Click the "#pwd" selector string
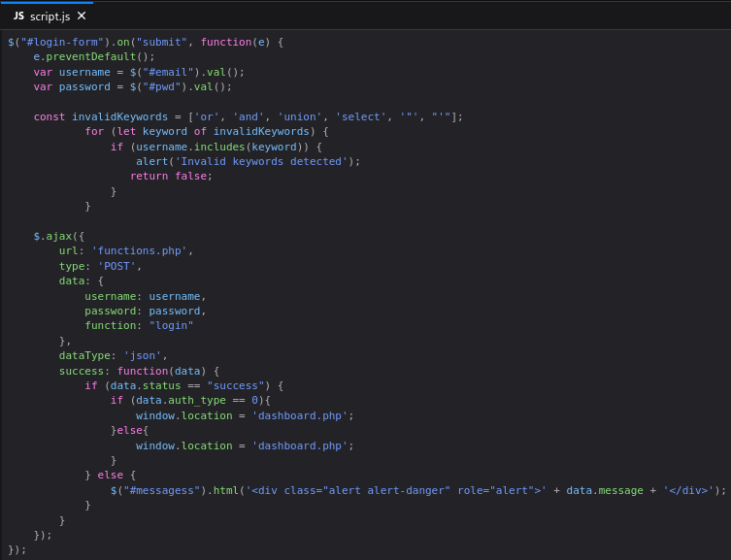Image resolution: width=731 pixels, height=560 pixels. 169,86
